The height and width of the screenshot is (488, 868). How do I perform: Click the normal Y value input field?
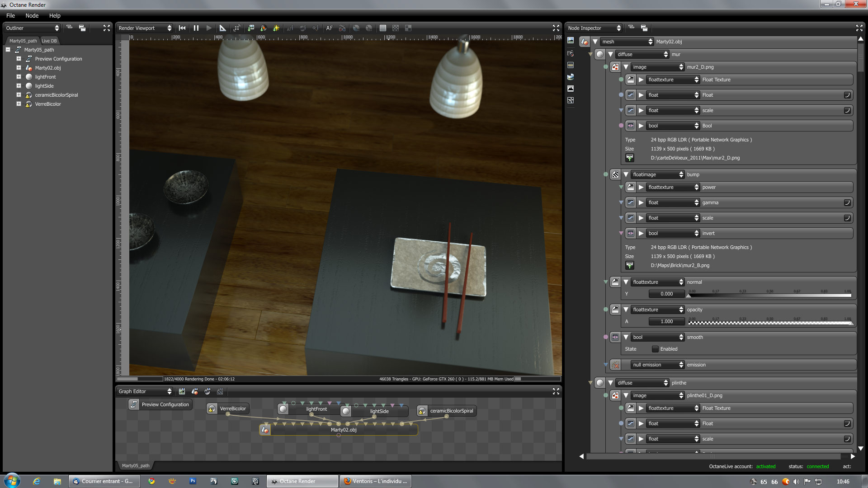(666, 294)
